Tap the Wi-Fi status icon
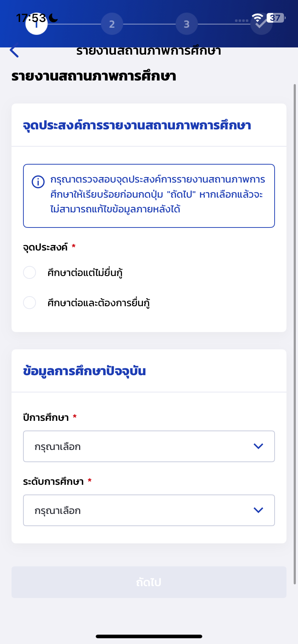The height and width of the screenshot is (644, 298). click(257, 18)
